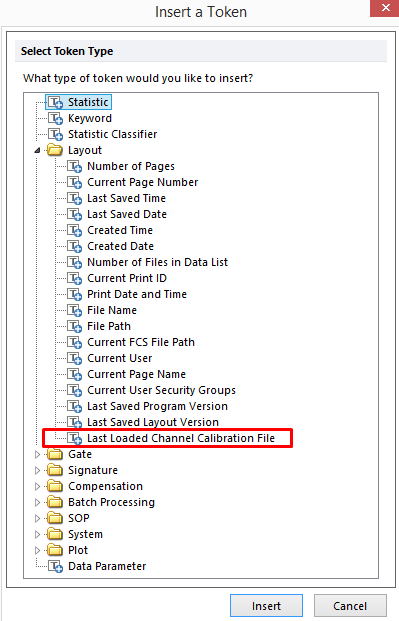Click the Last Saved Time token icon
399x621 pixels.
pos(74,198)
